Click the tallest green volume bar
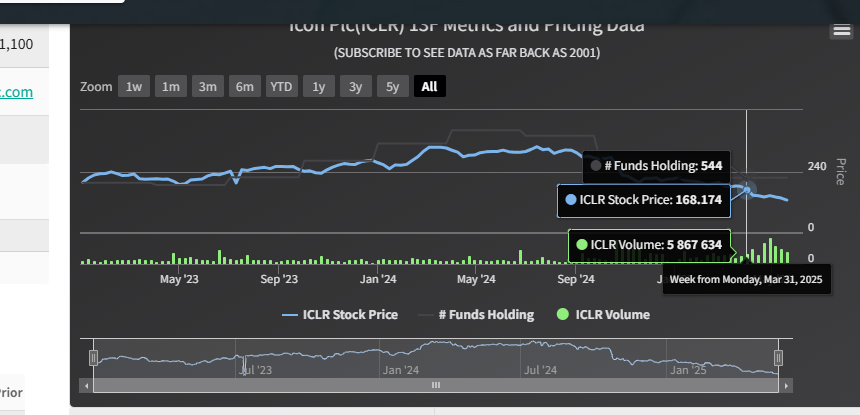The width and height of the screenshot is (860, 415). pyautogui.click(x=771, y=251)
